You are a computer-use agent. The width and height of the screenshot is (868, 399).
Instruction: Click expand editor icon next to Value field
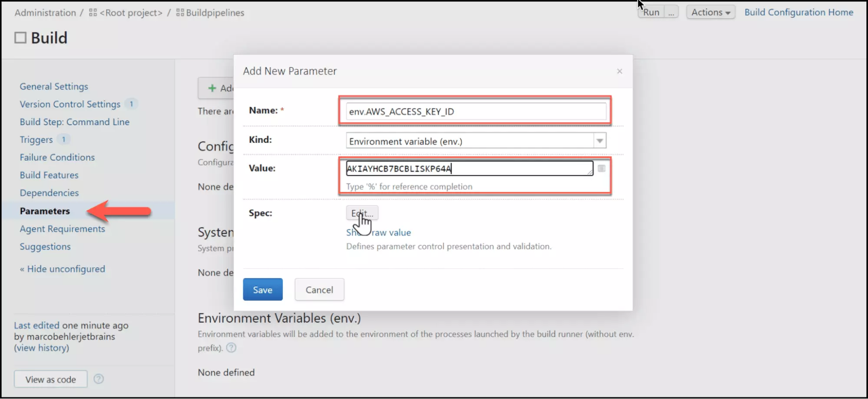(x=601, y=168)
